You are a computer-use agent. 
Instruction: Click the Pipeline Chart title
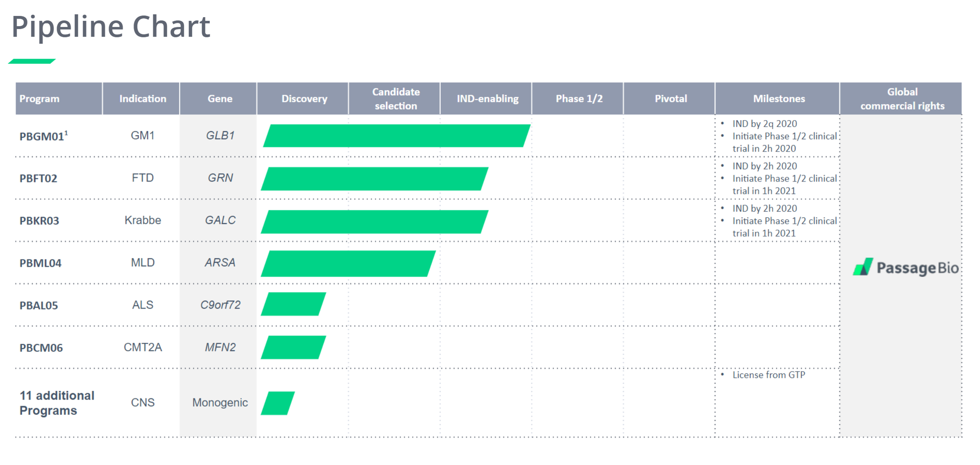tap(111, 27)
